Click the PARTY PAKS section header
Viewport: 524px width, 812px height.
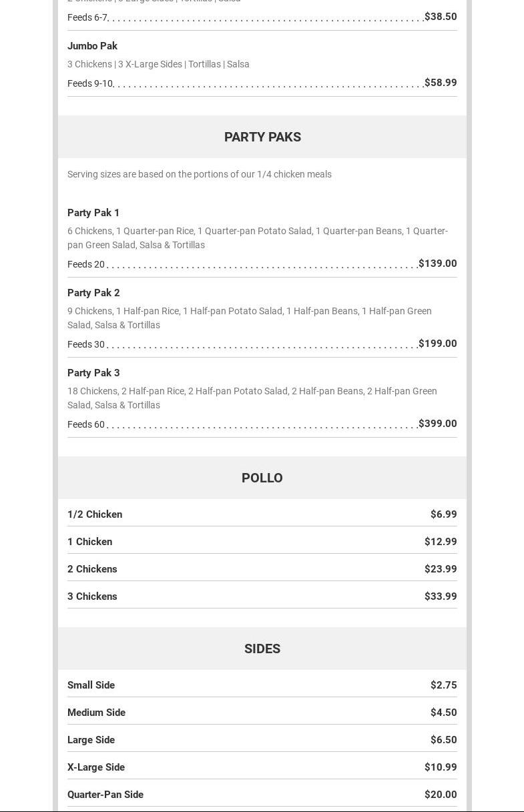tap(262, 137)
